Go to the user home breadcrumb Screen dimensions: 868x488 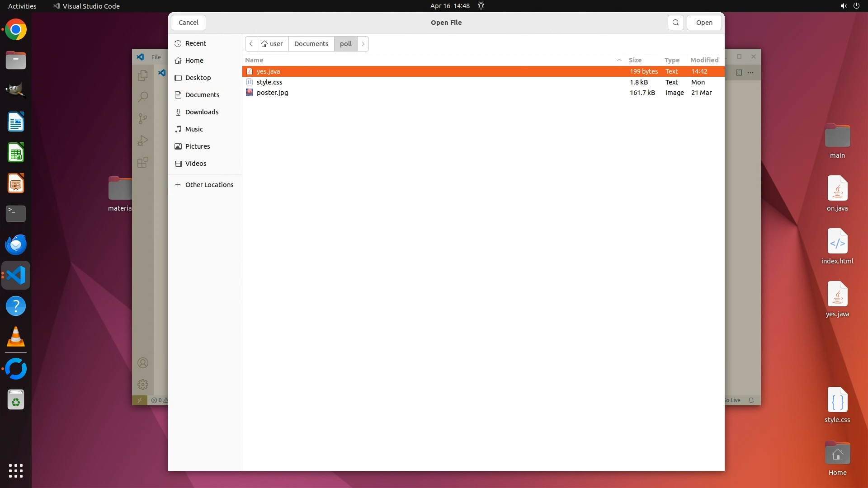tap(272, 44)
